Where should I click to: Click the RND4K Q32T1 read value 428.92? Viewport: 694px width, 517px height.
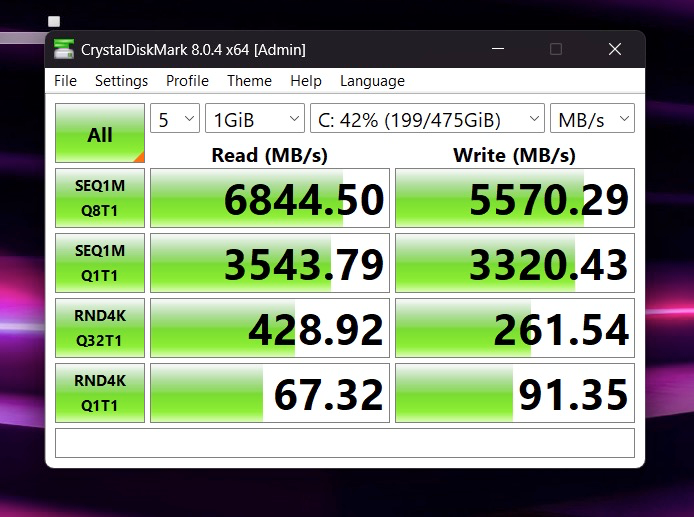[x=270, y=328]
